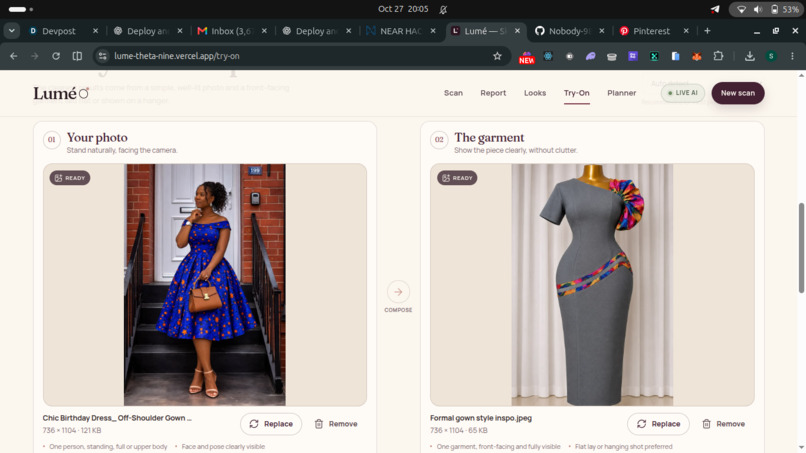Viewport: 806px width, 453px height.
Task: Click the blue document extension icon
Action: point(675,56)
